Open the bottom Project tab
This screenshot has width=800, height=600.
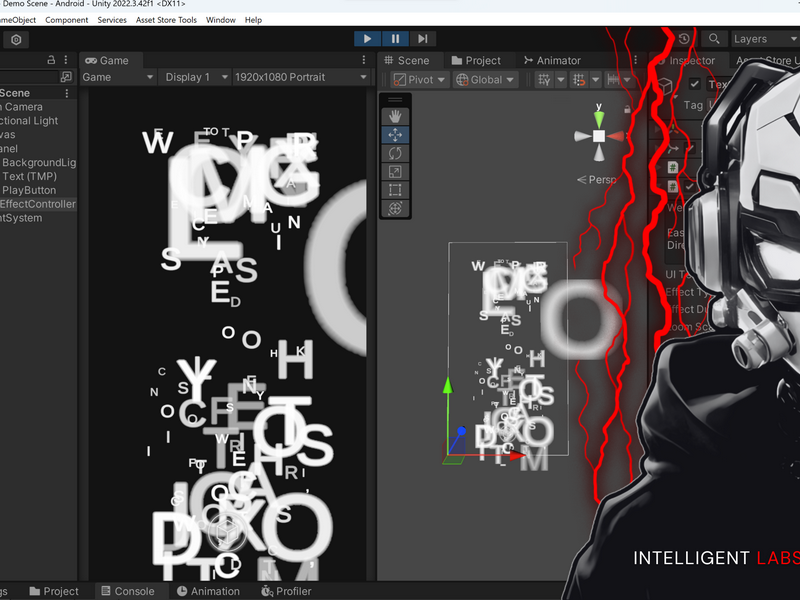[x=54, y=591]
